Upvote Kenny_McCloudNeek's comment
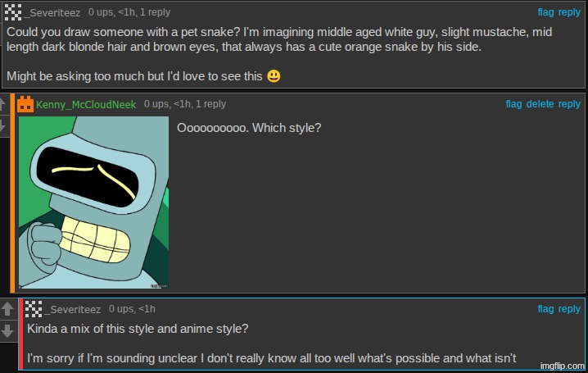Screen dimensions: 588x373 point(2,104)
